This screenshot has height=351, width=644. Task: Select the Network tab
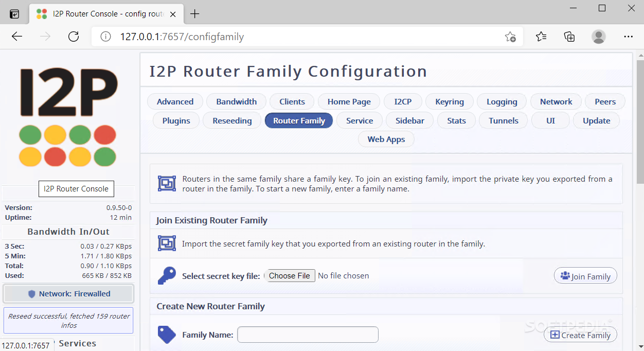coord(556,102)
